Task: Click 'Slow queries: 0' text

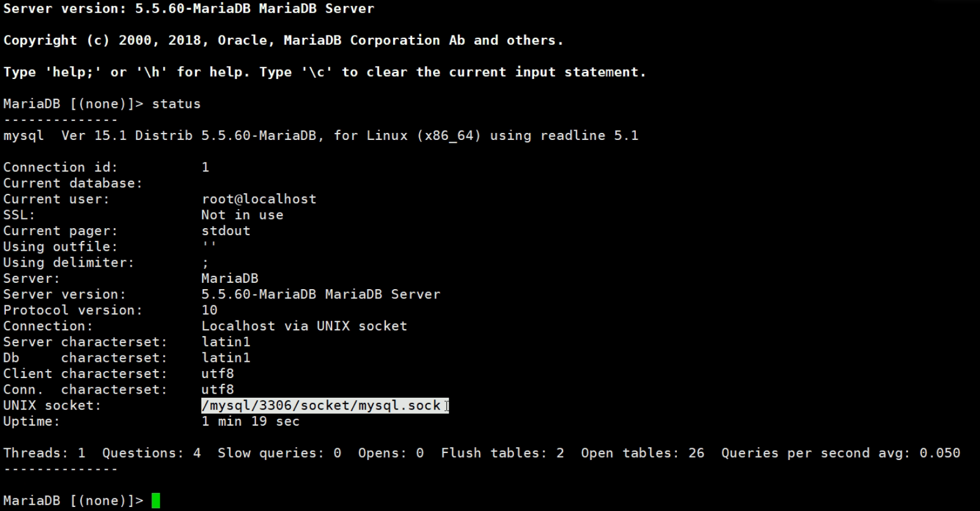Action: click(x=279, y=453)
